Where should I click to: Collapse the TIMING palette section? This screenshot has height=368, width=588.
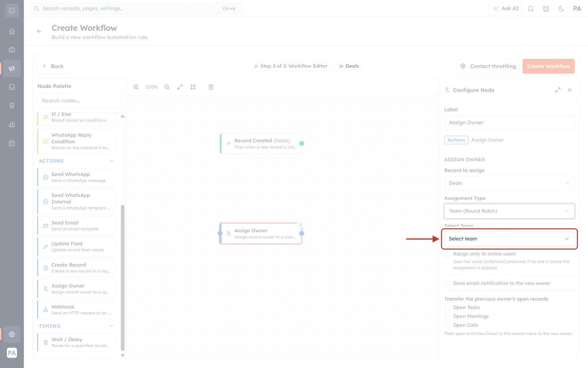[112, 326]
